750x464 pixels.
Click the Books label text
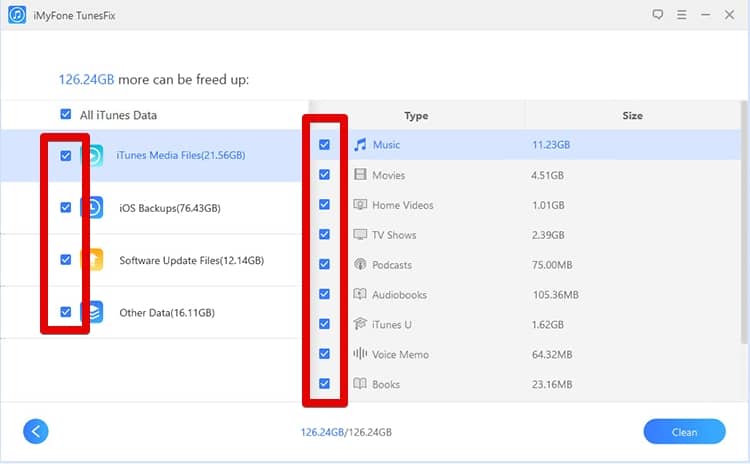[x=386, y=384]
